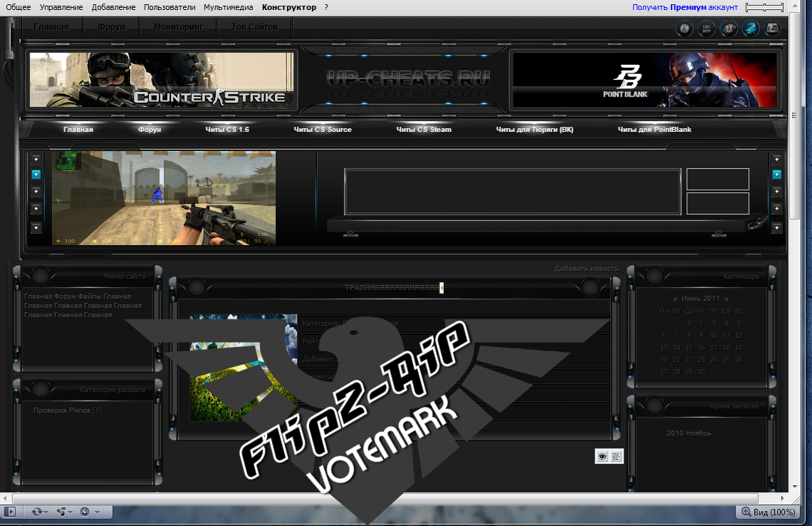
Task: Click the text-lines list icon beside the eye
Action: 616,457
